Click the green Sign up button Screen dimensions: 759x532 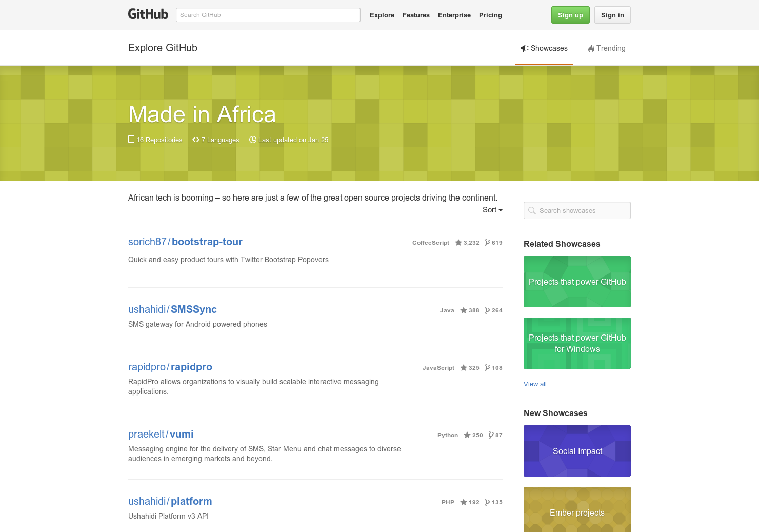tap(570, 15)
